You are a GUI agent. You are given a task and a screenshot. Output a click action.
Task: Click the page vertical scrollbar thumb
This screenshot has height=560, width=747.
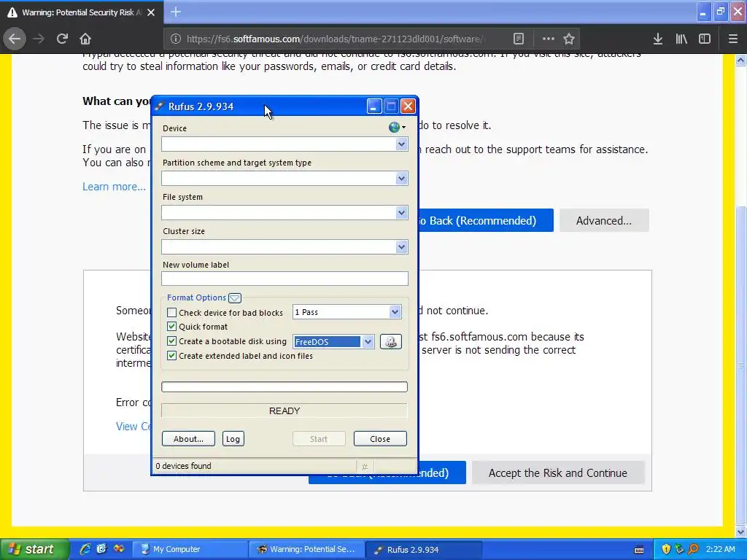tap(741, 365)
